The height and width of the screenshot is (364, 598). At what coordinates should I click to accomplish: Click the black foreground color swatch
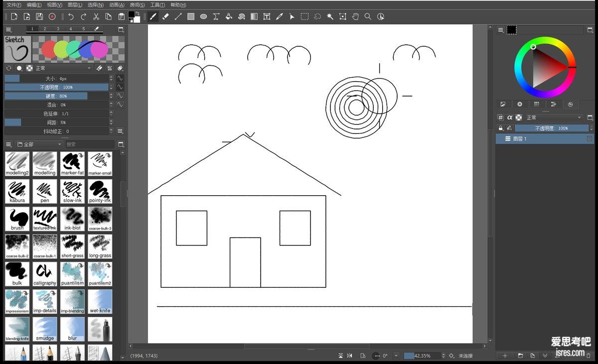point(132,14)
